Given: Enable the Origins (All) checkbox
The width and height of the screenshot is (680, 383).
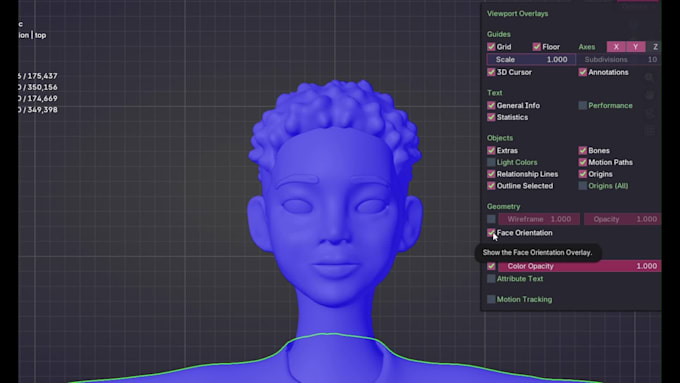Looking at the screenshot, I should (582, 186).
